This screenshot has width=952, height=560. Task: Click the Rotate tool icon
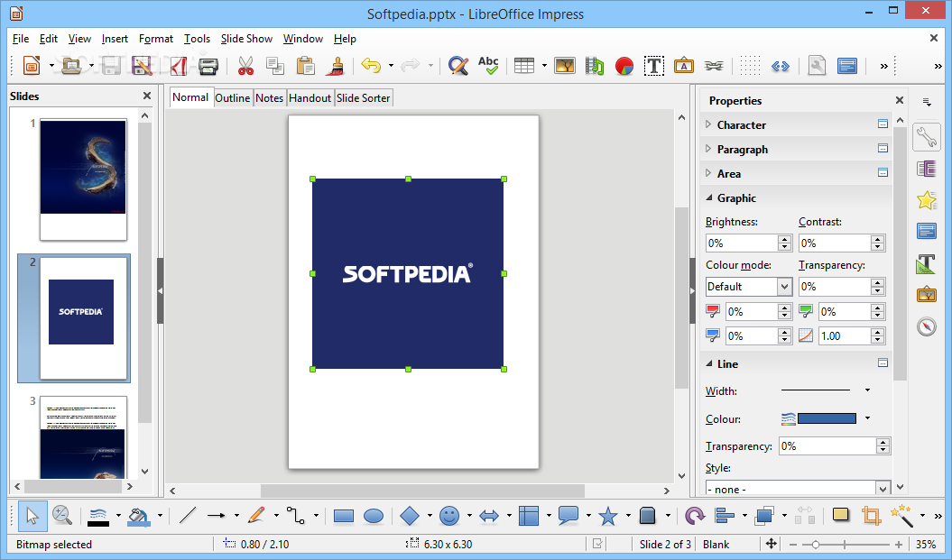tap(694, 517)
